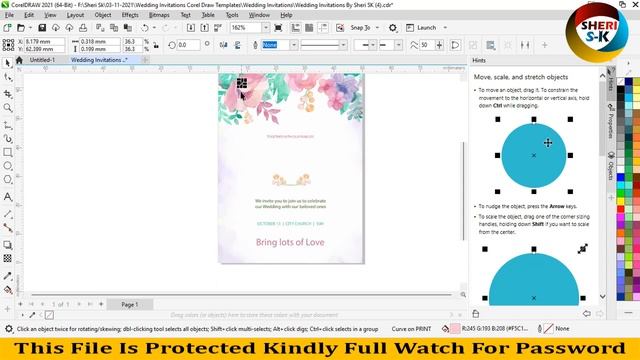640x360 pixels.
Task: Open the Snap To dropdown
Action: click(377, 28)
